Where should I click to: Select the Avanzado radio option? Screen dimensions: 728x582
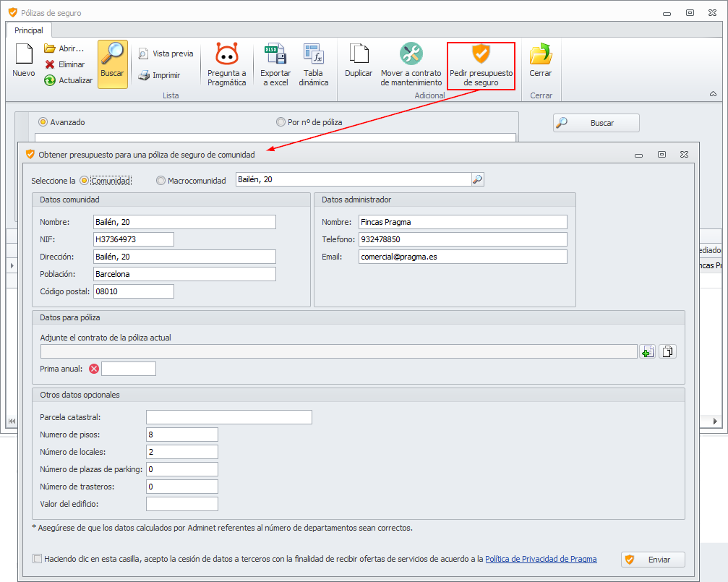pos(43,122)
